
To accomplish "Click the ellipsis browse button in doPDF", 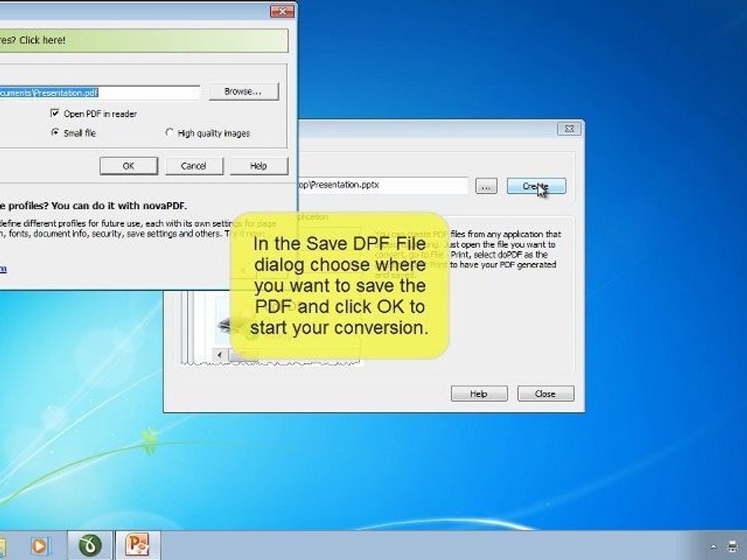I will [486, 186].
